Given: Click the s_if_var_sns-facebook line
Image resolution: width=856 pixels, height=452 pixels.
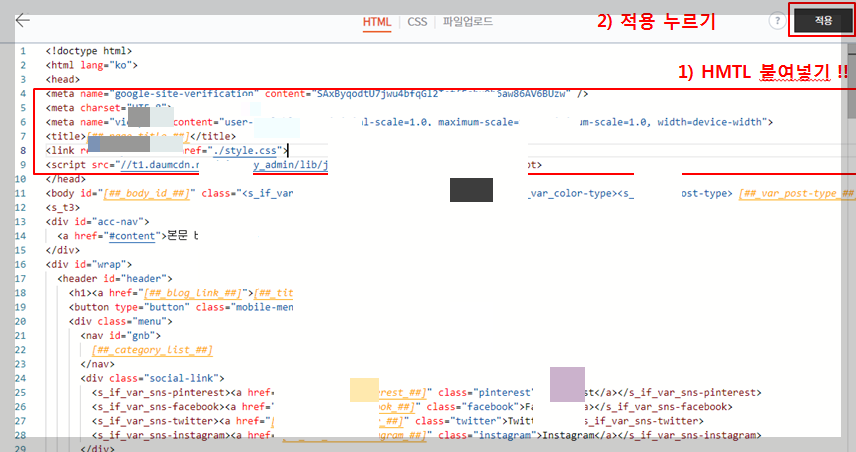Looking at the screenshot, I should tap(412, 407).
